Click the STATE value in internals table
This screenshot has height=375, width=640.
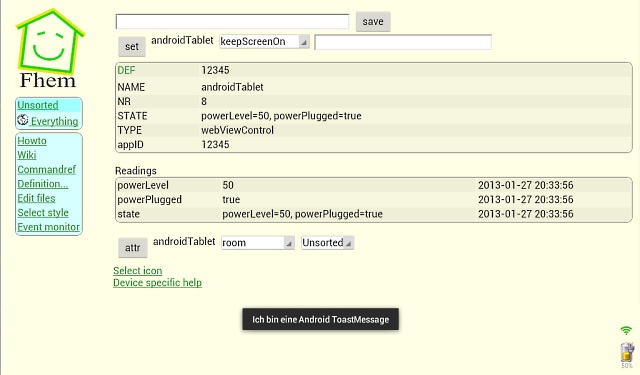coord(281,116)
